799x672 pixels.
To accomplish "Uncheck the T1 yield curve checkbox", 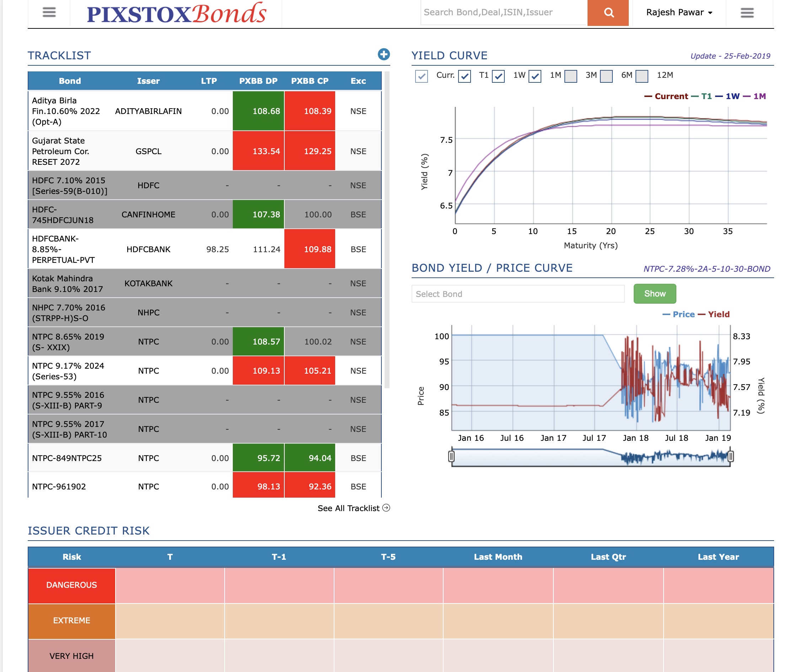I will [464, 76].
